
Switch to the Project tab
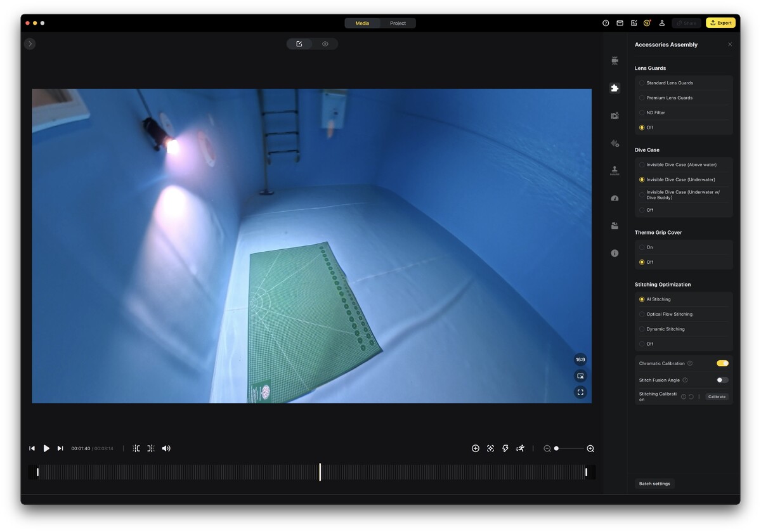[398, 23]
